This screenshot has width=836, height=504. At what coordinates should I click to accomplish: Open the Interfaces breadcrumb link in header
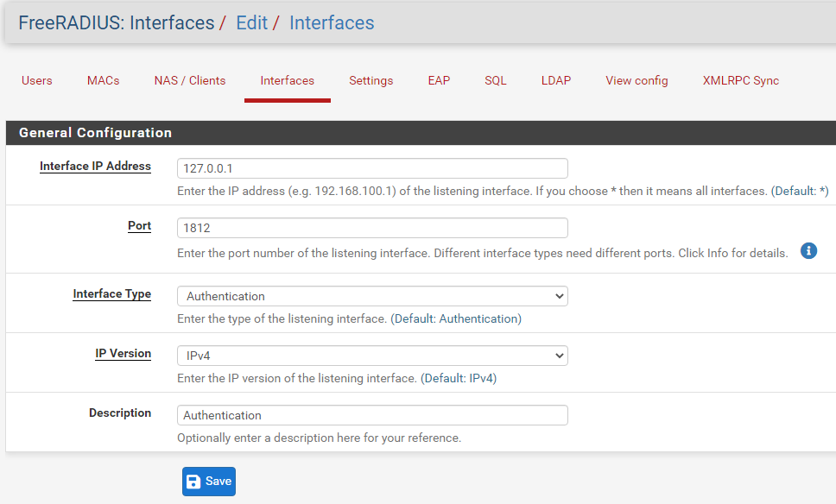pos(332,23)
